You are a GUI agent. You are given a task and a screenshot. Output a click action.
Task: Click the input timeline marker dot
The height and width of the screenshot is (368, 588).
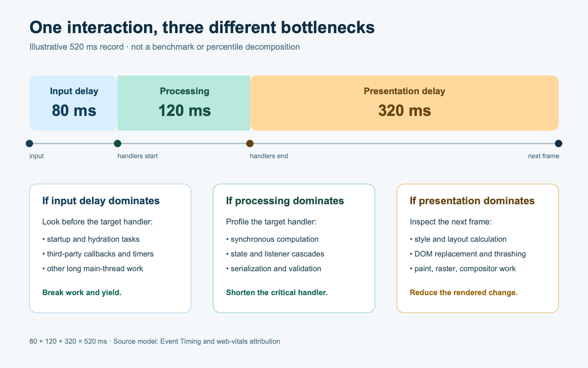29,144
